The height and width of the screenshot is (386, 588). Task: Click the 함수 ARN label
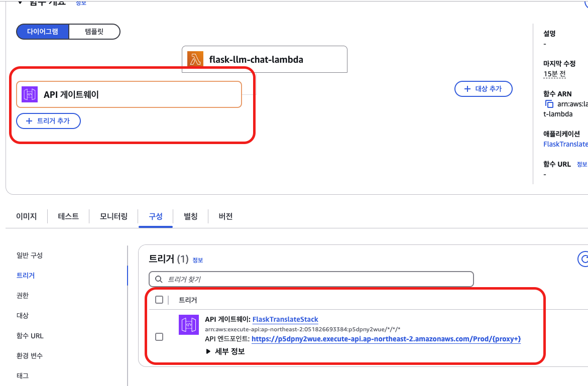click(558, 94)
